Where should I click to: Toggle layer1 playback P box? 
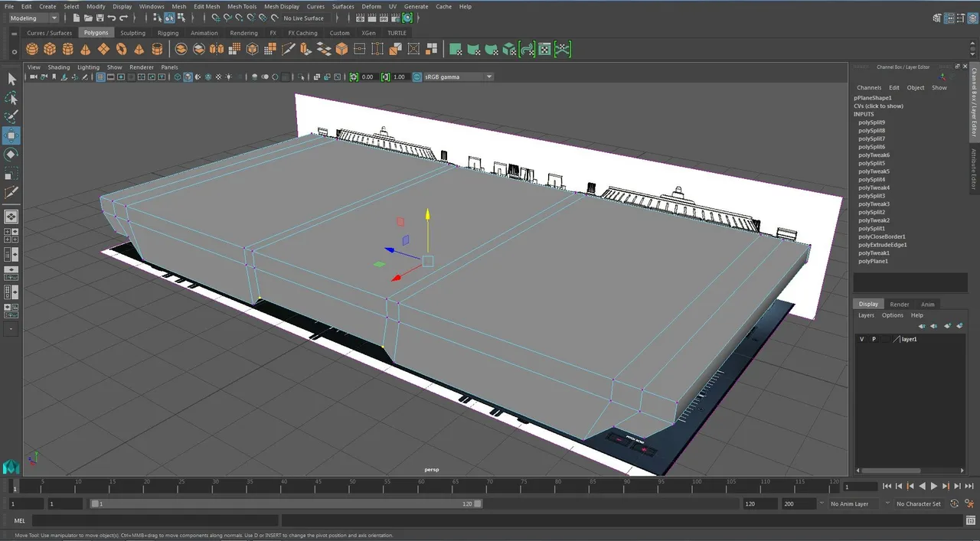pos(874,339)
